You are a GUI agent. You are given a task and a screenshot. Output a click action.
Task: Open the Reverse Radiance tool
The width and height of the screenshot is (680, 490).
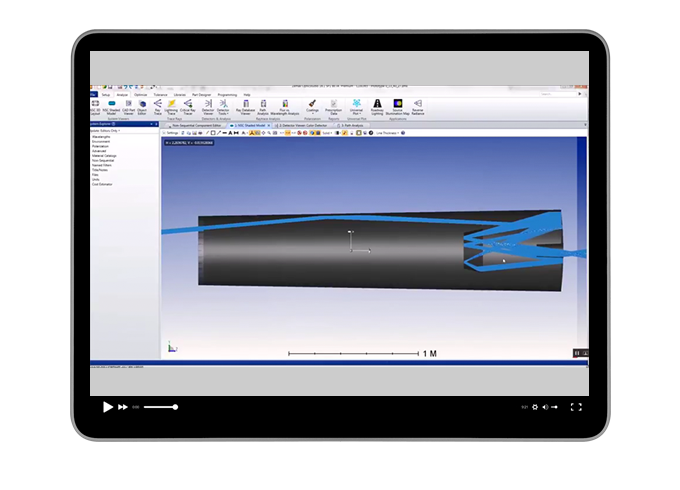click(x=417, y=106)
